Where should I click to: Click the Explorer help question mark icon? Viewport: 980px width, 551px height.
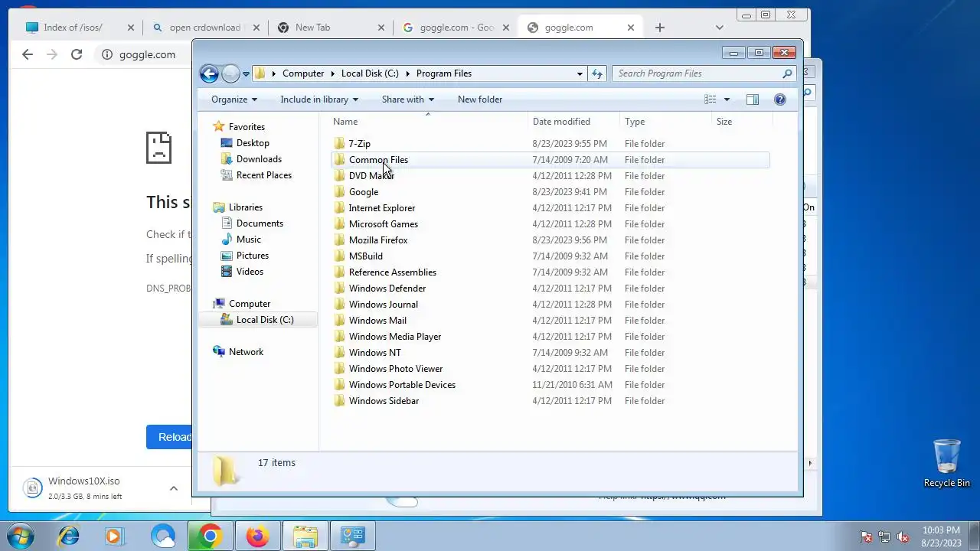tap(780, 99)
